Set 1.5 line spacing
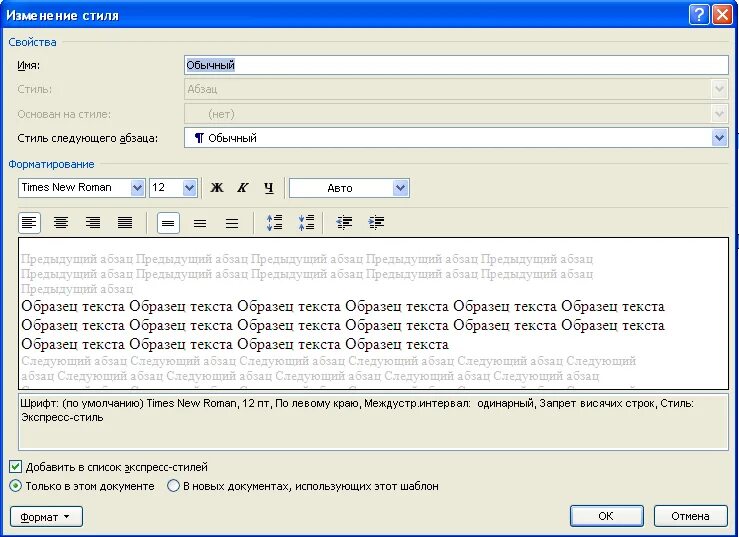Screen dimensions: 739x537 coord(200,223)
